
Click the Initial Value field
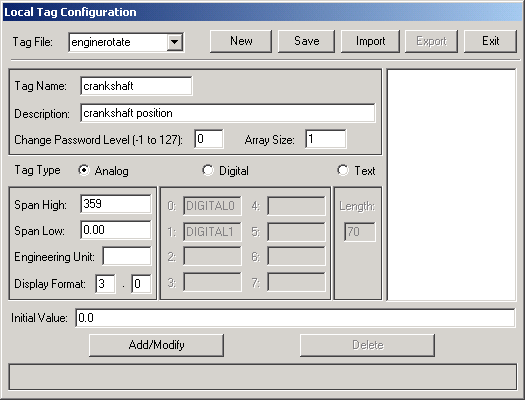(295, 318)
